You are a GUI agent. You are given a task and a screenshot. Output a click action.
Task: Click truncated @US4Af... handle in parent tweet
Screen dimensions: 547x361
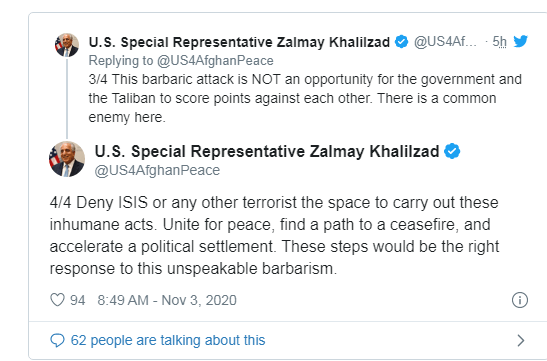point(445,42)
